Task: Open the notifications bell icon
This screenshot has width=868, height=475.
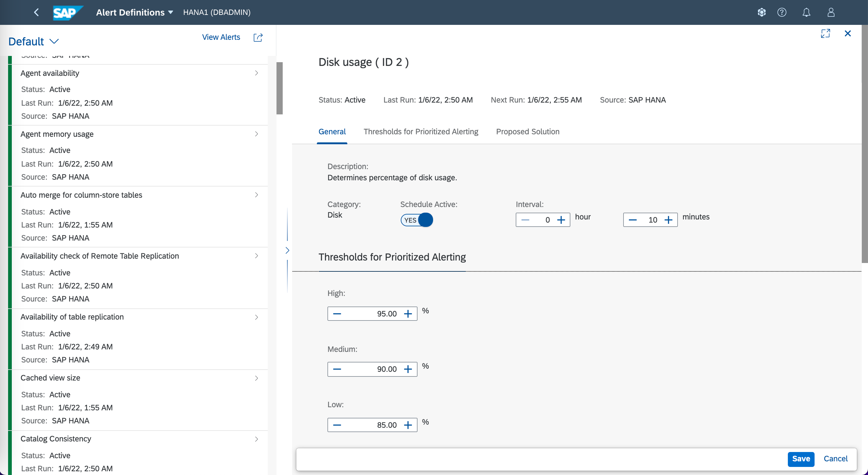Action: (806, 12)
